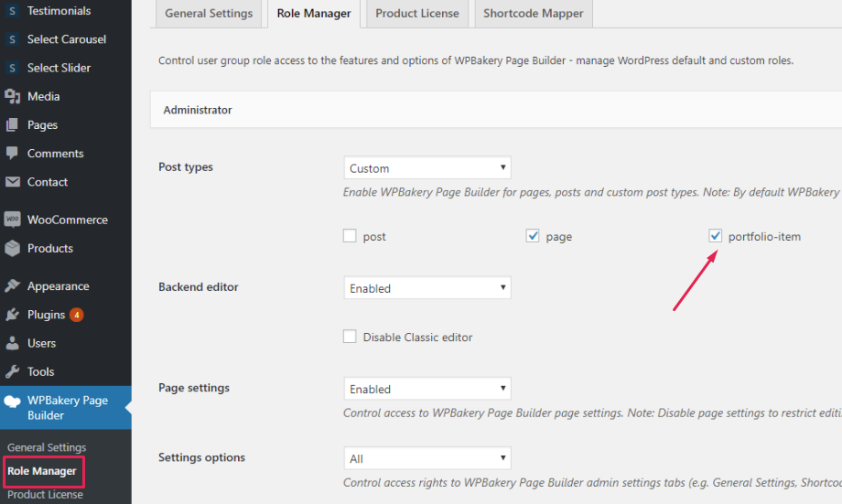Click the Backend editor field label
The image size is (842, 504).
199,286
